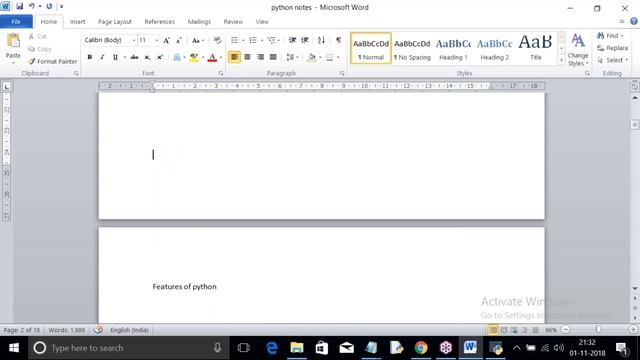The width and height of the screenshot is (640, 360).
Task: Center align the paragraph
Action: (x=247, y=57)
